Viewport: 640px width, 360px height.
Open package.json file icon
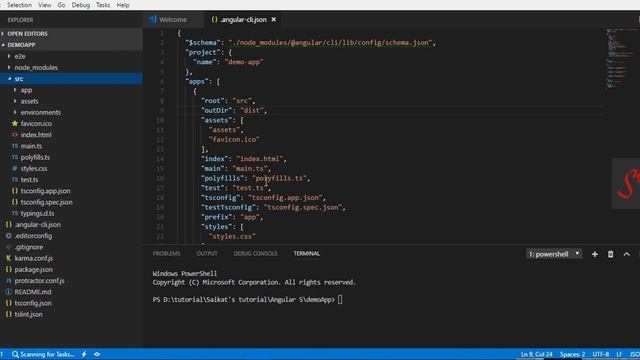click(x=9, y=269)
